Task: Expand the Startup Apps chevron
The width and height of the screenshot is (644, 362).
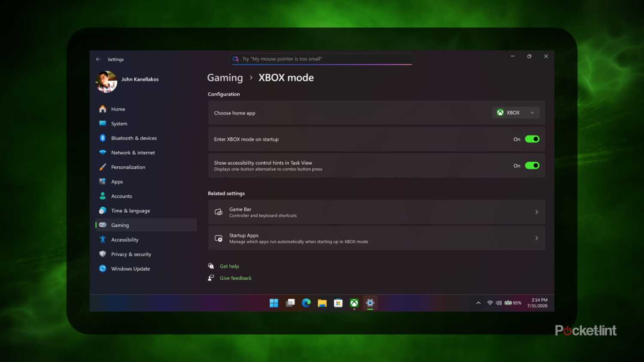Action: 536,238
